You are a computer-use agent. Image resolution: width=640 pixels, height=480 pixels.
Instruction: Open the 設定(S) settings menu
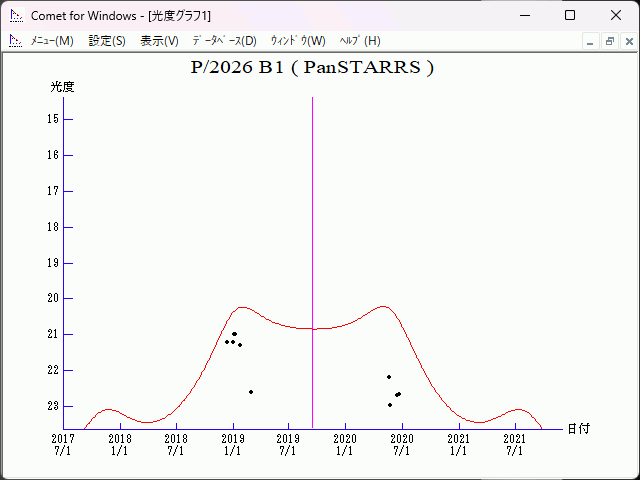pyautogui.click(x=107, y=41)
